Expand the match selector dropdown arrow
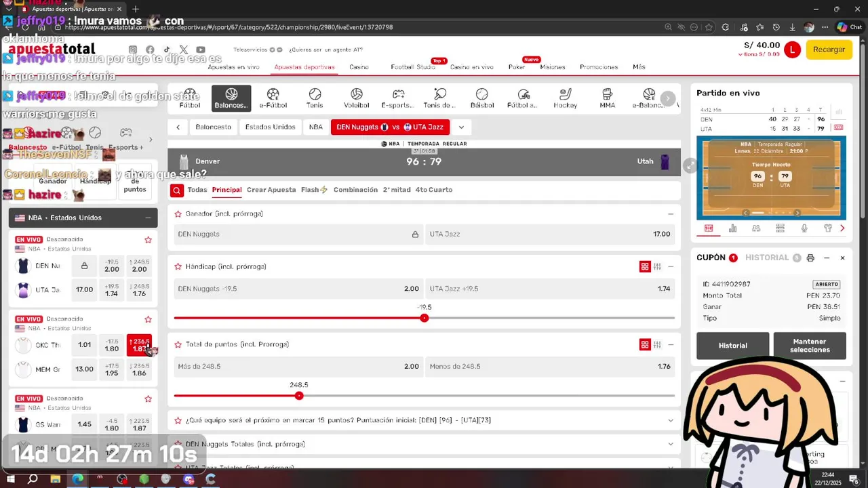The width and height of the screenshot is (868, 488). pyautogui.click(x=461, y=127)
